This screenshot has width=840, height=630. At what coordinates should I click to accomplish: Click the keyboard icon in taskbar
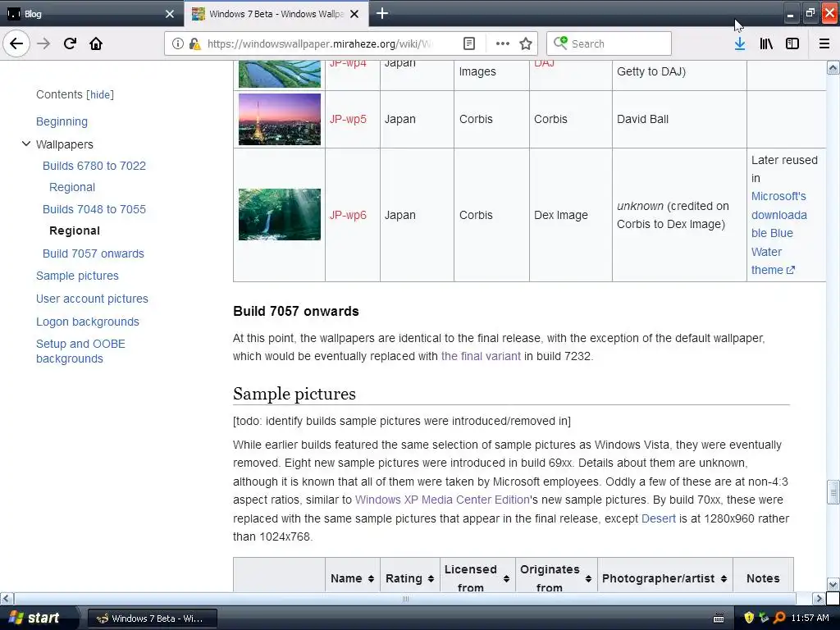(719, 619)
